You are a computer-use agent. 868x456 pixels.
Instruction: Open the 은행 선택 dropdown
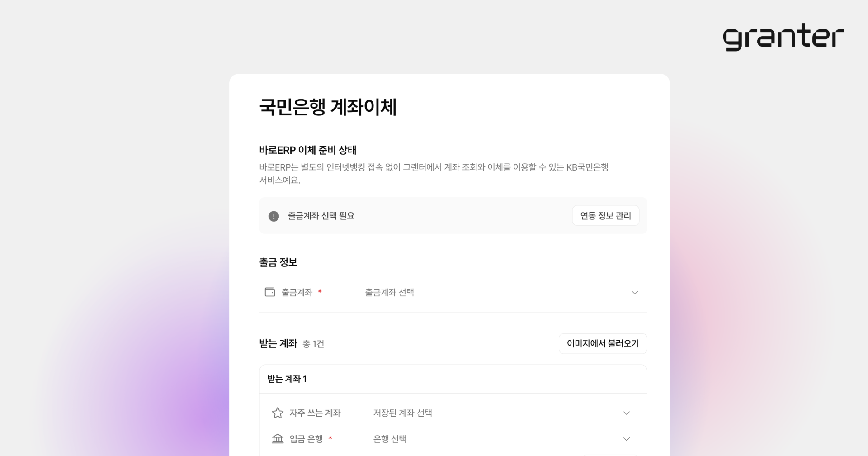coord(502,439)
